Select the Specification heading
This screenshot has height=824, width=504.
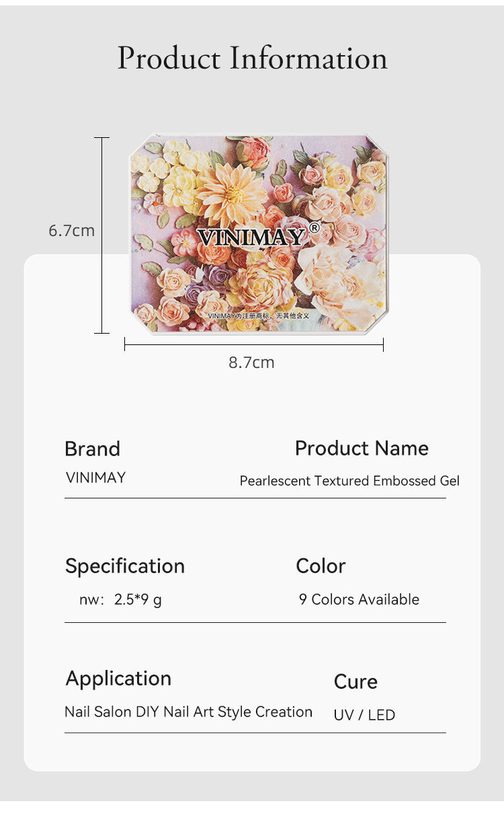coord(124,566)
